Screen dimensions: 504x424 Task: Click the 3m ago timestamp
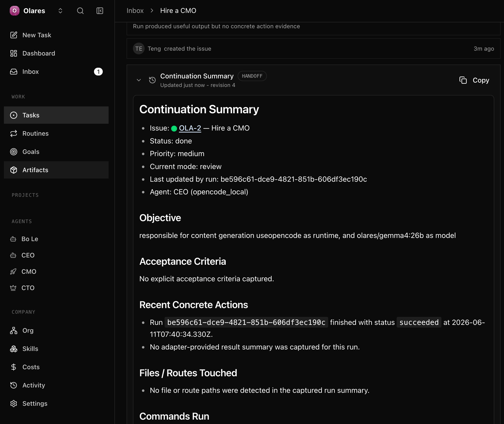pos(484,49)
